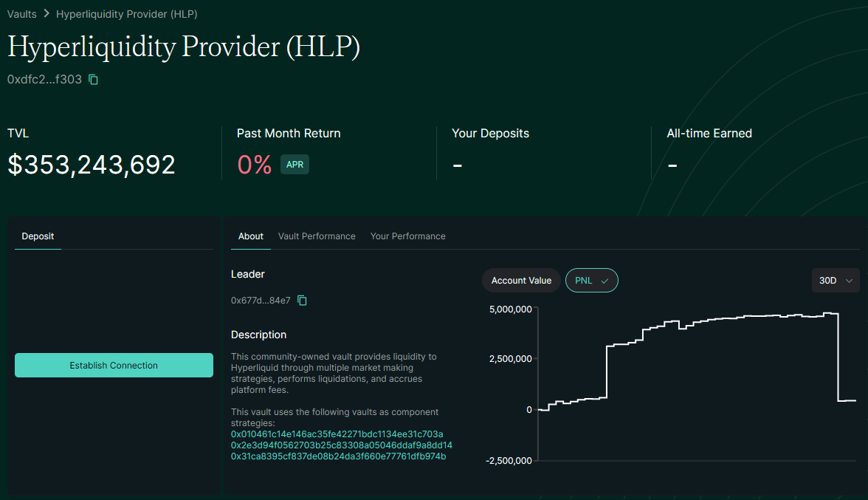
Task: Copy vault address 0xdfc2...f303 icon
Action: [x=94, y=80]
